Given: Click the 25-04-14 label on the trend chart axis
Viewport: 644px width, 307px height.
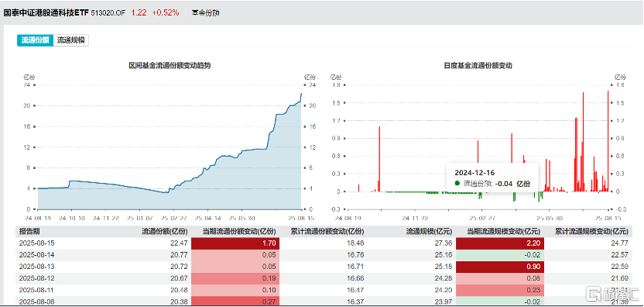Looking at the screenshot, I should point(207,218).
